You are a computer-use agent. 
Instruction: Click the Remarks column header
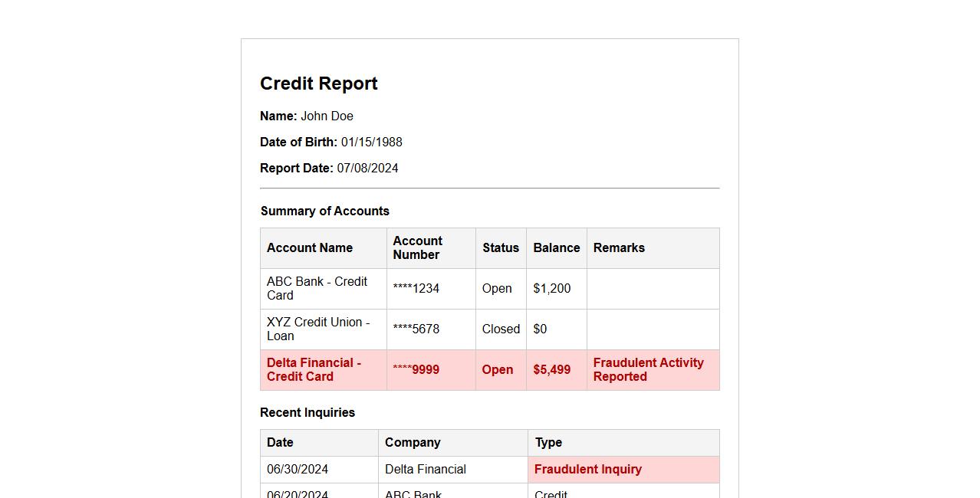click(619, 248)
